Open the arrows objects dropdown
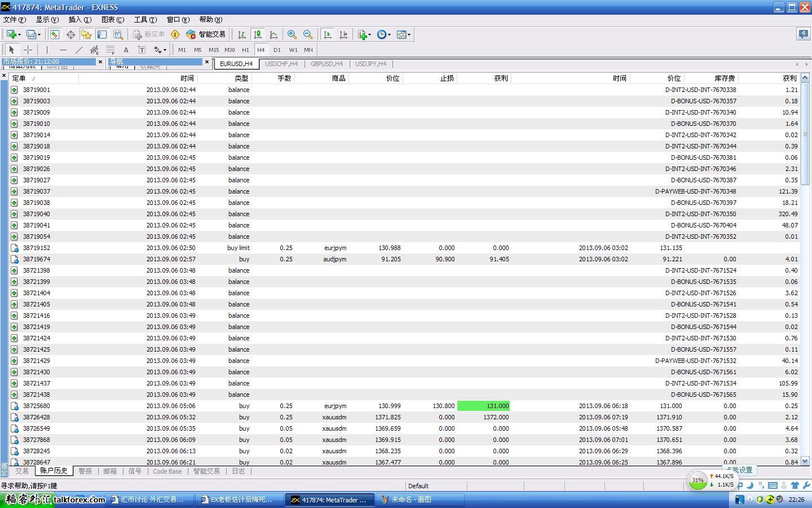 click(160, 50)
